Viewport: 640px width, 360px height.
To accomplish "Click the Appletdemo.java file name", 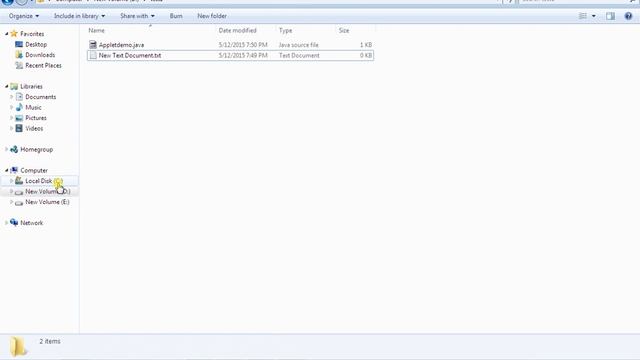I will 121,45.
